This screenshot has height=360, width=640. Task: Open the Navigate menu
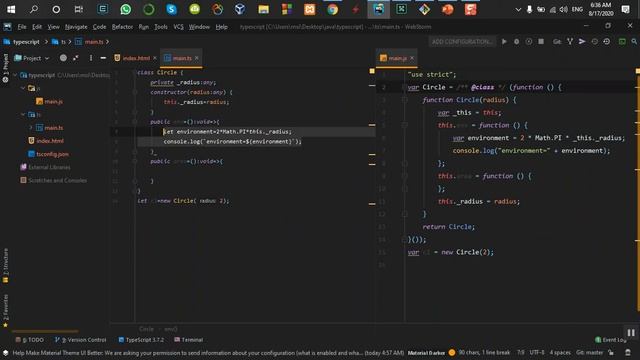pos(76,27)
